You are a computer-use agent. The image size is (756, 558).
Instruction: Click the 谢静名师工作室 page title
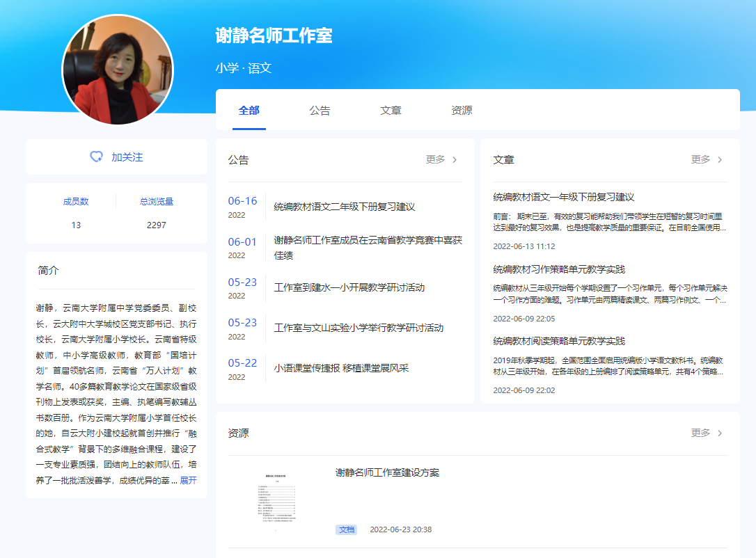pos(274,35)
